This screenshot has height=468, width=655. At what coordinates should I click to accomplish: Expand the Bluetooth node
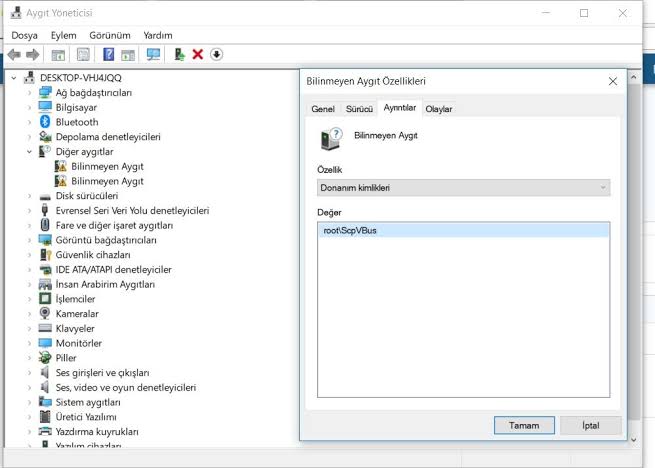(29, 122)
